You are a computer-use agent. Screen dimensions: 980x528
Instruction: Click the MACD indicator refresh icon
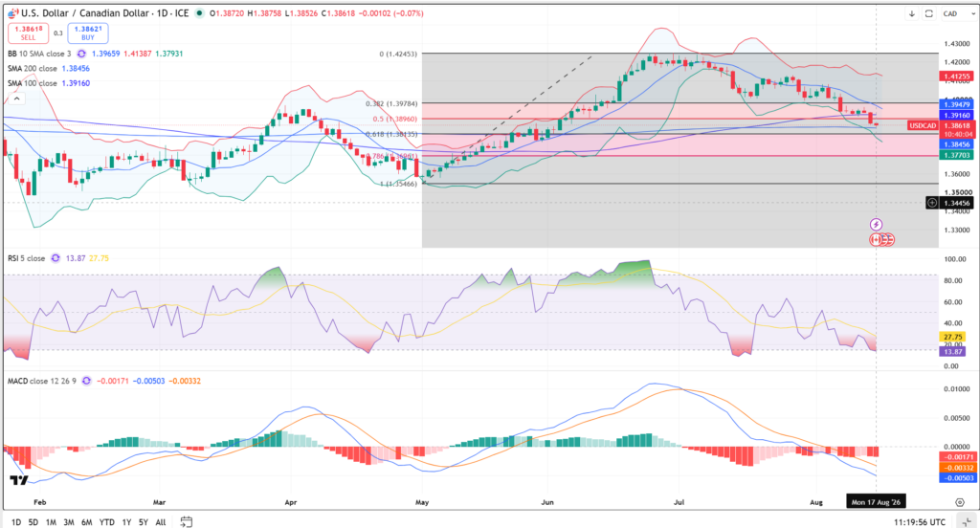[86, 381]
